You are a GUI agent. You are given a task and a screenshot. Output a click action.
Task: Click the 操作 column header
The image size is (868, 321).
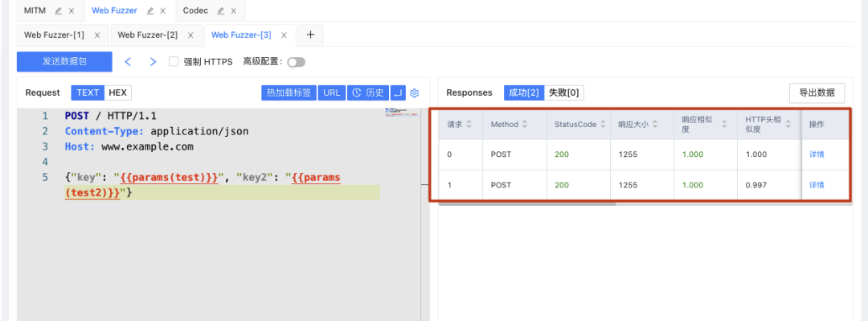click(817, 125)
